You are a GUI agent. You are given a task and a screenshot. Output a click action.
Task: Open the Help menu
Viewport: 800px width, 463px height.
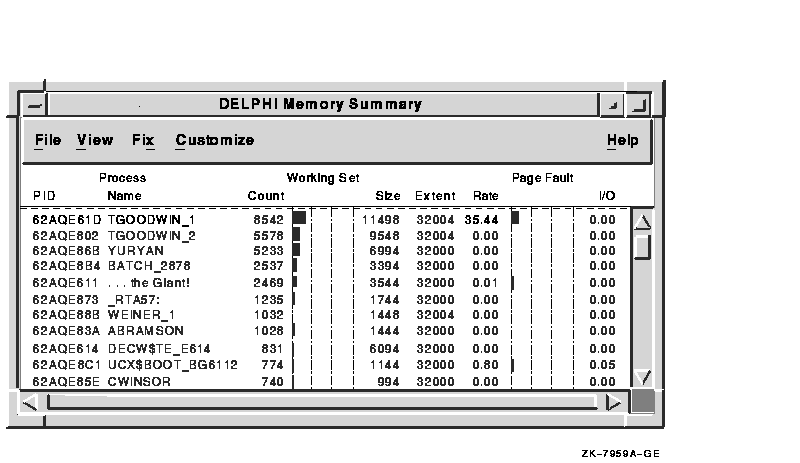622,140
